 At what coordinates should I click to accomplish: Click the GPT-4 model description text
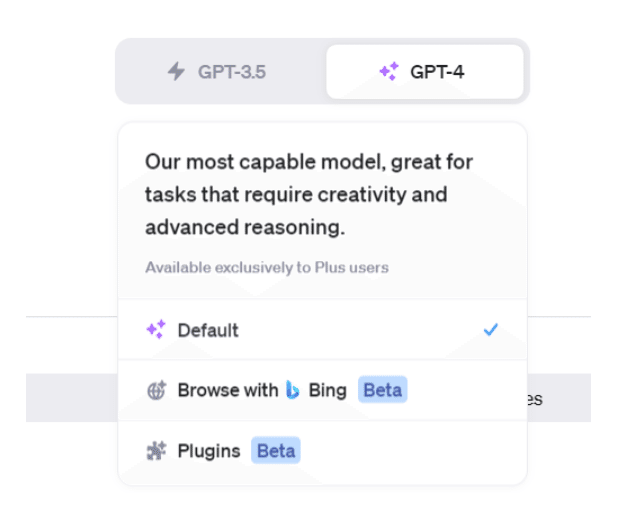[309, 194]
